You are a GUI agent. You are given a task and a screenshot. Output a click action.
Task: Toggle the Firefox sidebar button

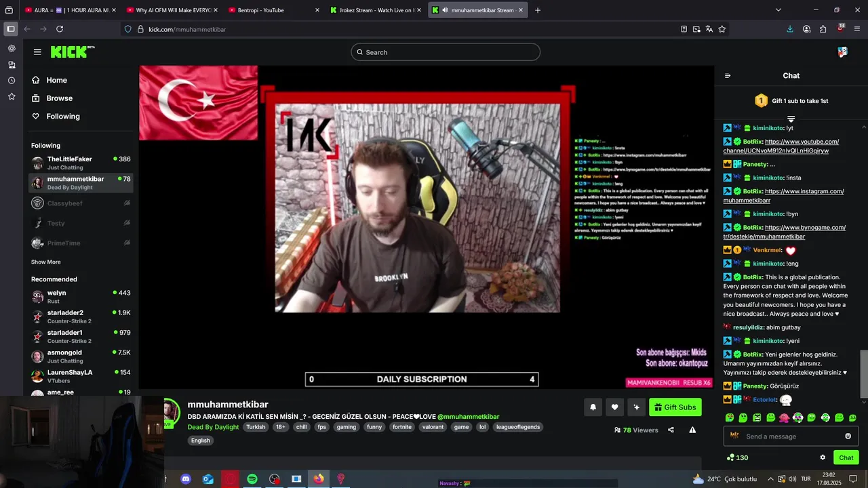(x=11, y=29)
